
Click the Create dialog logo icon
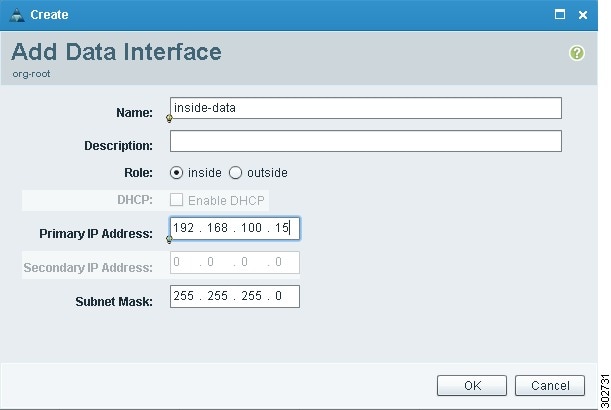tap(17, 15)
